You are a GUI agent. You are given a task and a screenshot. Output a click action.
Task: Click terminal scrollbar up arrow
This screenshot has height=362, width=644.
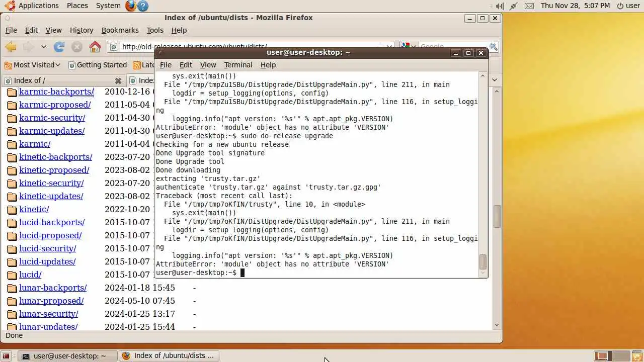coord(483,76)
